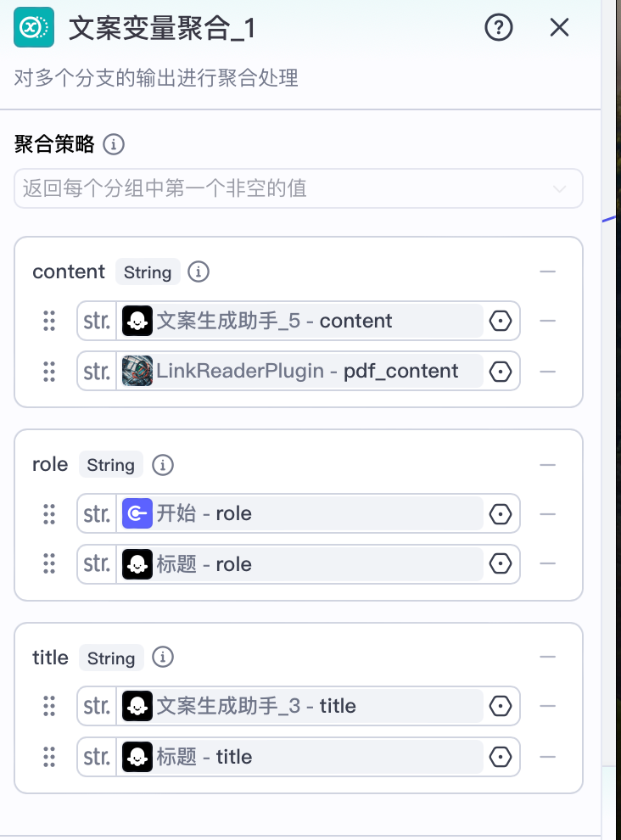Viewport: 621px width, 840px height.
Task: Open the 聚合策略 strategy dropdown
Action: (299, 188)
